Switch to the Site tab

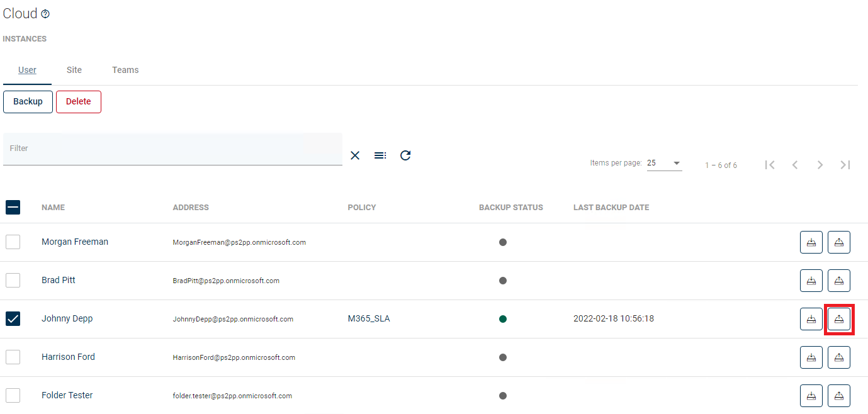(74, 70)
